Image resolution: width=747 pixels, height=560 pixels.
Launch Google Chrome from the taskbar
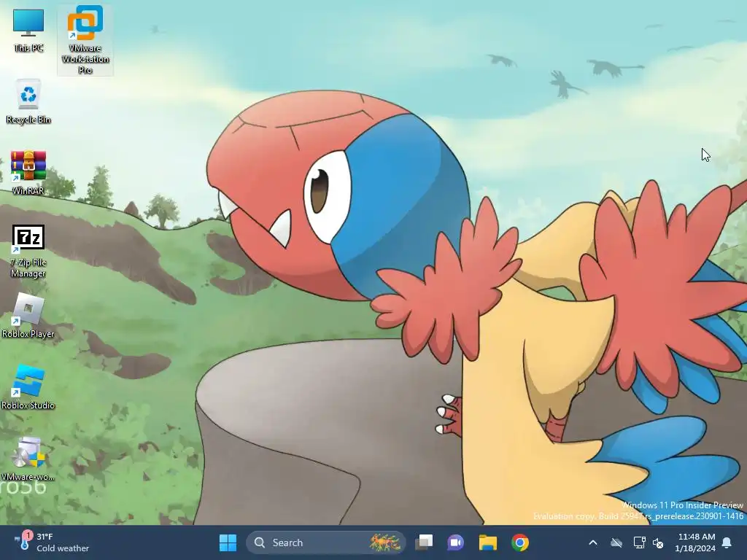pos(520,542)
